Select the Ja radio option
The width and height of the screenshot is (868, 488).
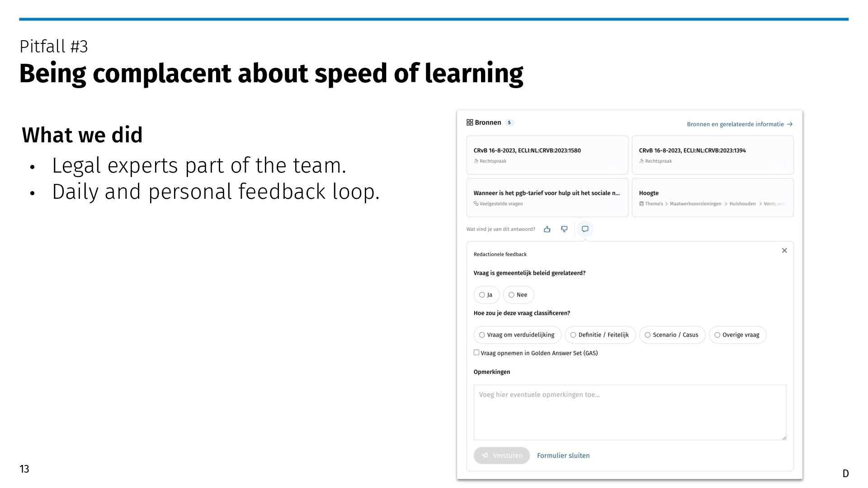click(482, 295)
